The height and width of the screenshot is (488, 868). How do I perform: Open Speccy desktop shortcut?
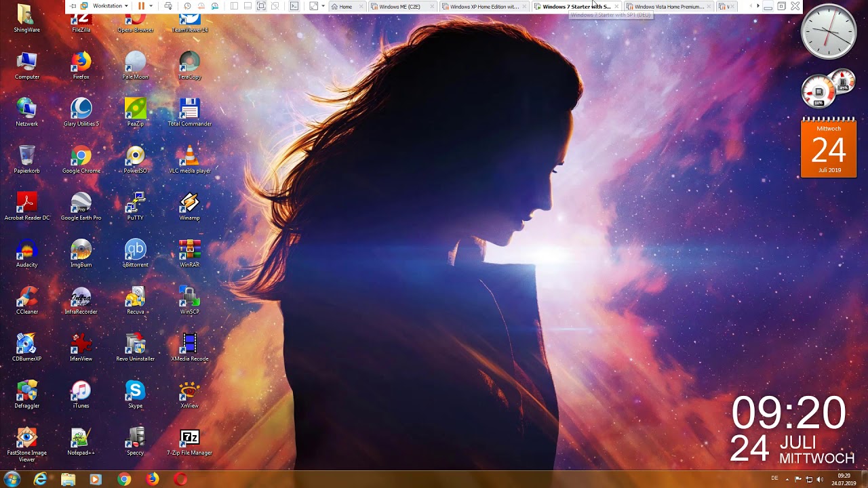pyautogui.click(x=135, y=441)
